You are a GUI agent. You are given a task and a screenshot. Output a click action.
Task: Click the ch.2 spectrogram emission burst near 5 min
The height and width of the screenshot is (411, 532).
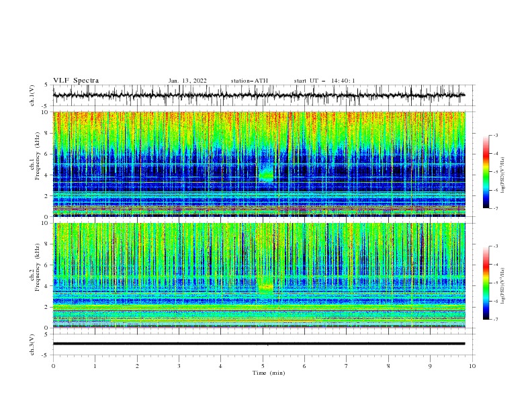click(266, 288)
